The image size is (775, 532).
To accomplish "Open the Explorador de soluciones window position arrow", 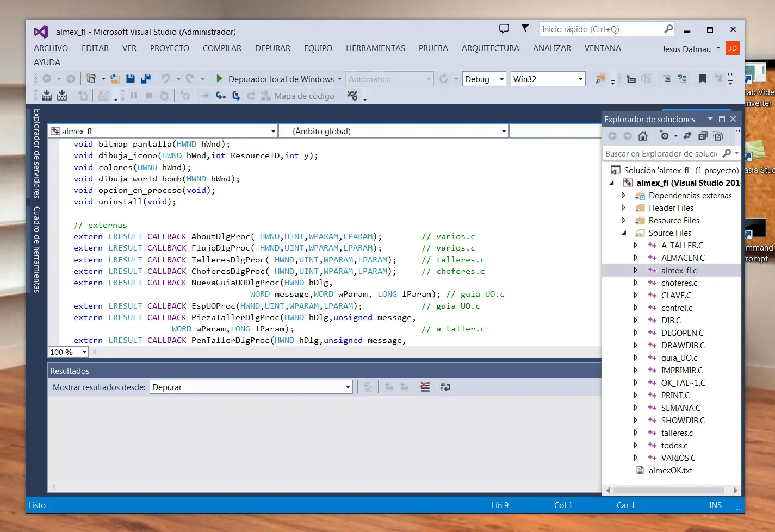I will click(710, 119).
